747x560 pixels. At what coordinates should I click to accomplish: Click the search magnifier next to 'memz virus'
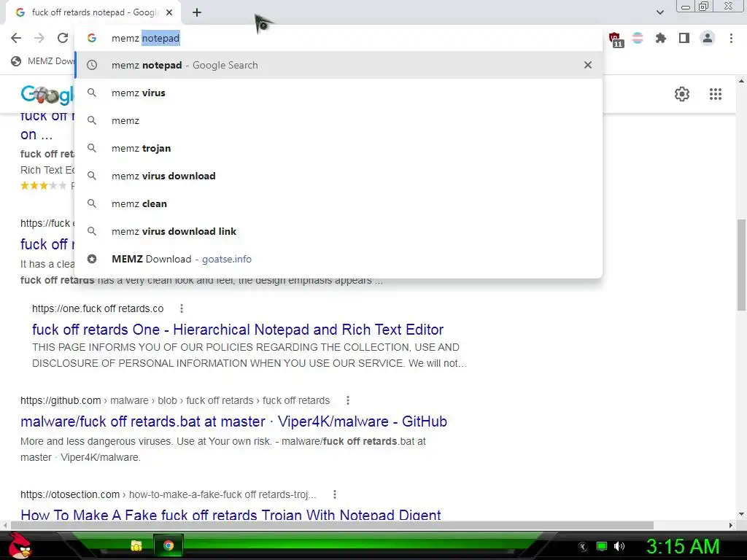pos(92,93)
